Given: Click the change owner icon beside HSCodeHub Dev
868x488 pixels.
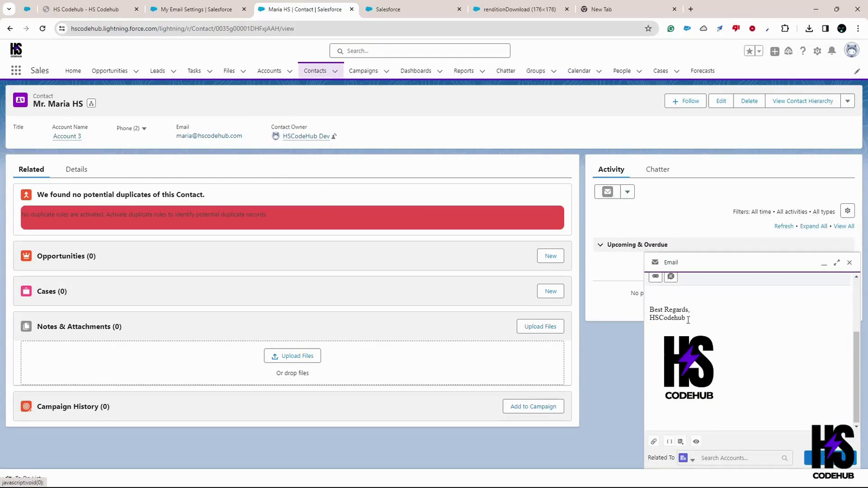Looking at the screenshot, I should pos(334,136).
